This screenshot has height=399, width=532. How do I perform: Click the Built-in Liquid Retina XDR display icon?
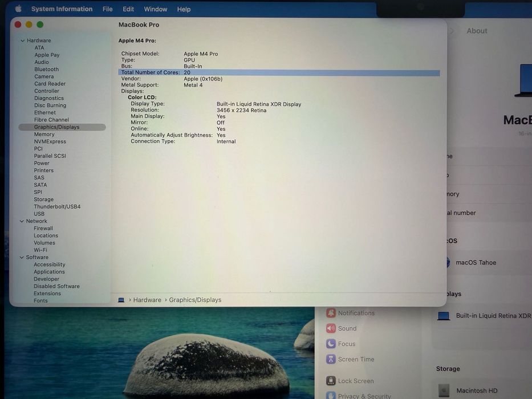pyautogui.click(x=444, y=316)
